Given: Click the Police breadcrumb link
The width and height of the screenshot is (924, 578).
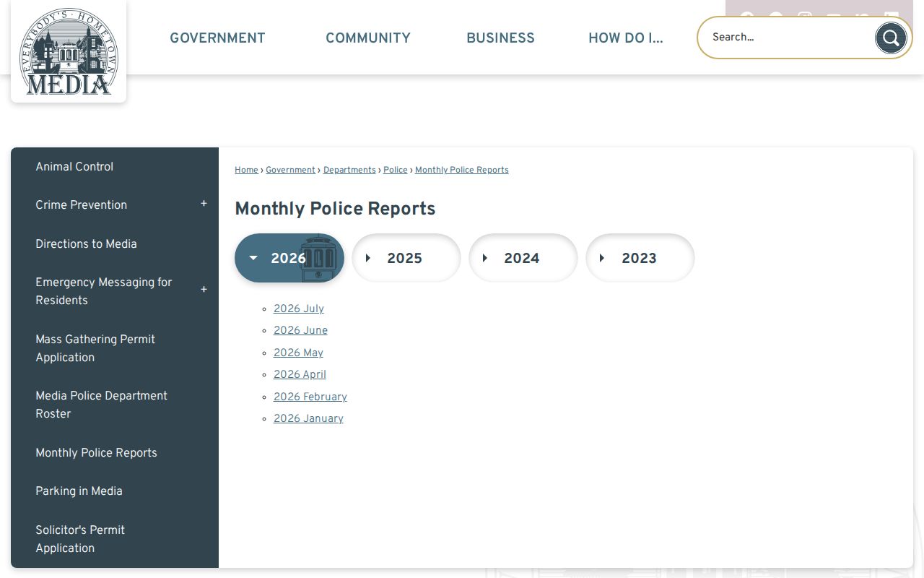Looking at the screenshot, I should [396, 171].
